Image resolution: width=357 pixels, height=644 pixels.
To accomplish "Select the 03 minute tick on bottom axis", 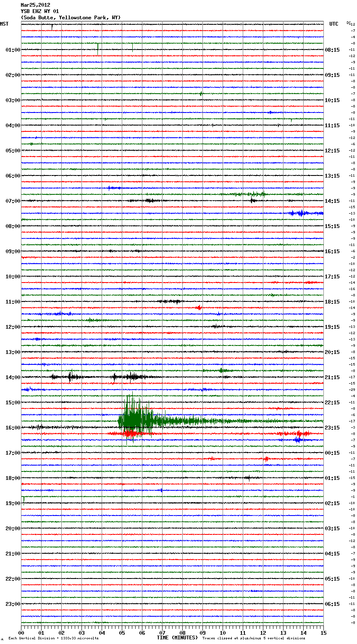I will (x=81, y=633).
